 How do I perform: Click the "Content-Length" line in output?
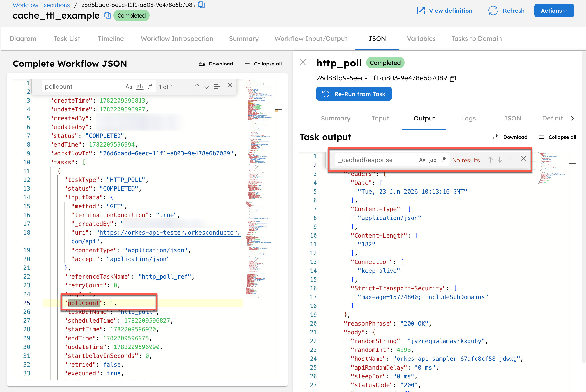pyautogui.click(x=384, y=236)
